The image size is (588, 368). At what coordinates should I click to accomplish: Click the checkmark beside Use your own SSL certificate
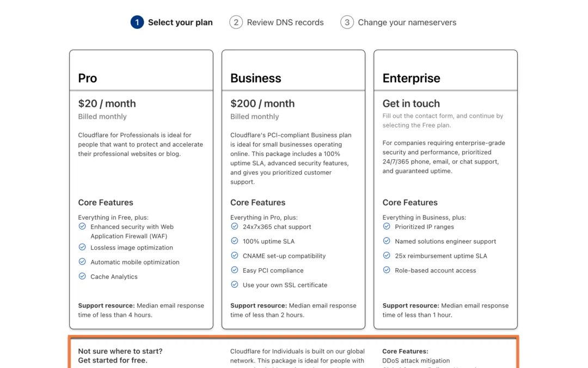click(x=234, y=285)
